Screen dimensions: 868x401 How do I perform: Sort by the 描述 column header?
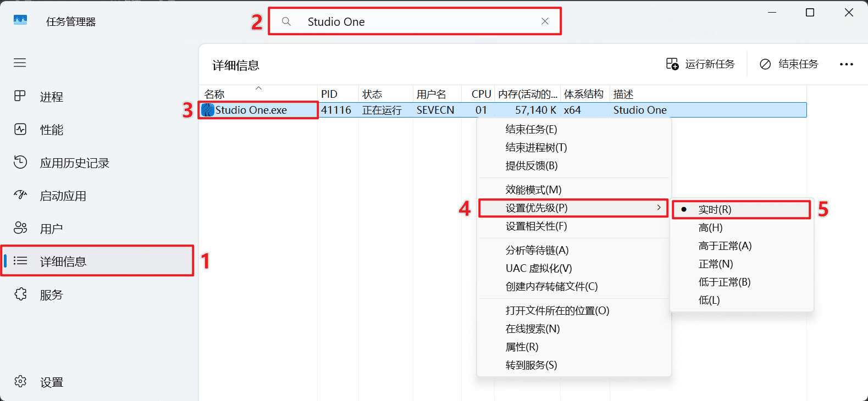(708, 94)
